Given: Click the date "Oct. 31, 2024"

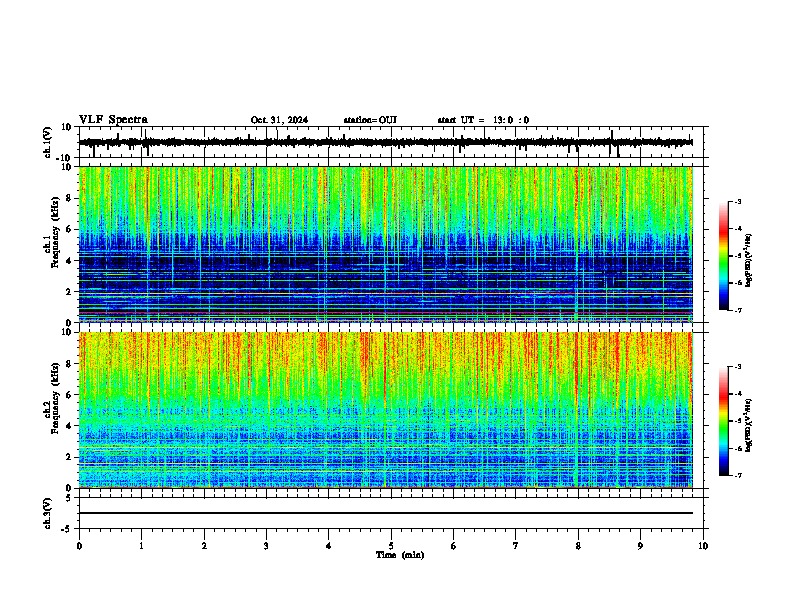Looking at the screenshot, I should point(279,120).
